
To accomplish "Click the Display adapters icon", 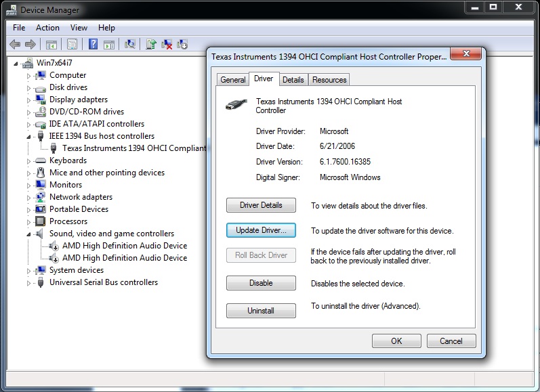I will (x=40, y=100).
